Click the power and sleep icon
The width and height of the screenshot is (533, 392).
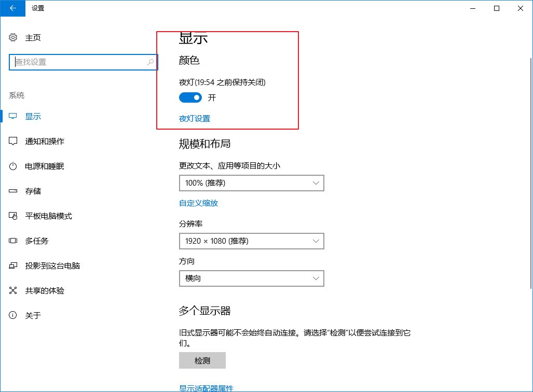[x=13, y=166]
